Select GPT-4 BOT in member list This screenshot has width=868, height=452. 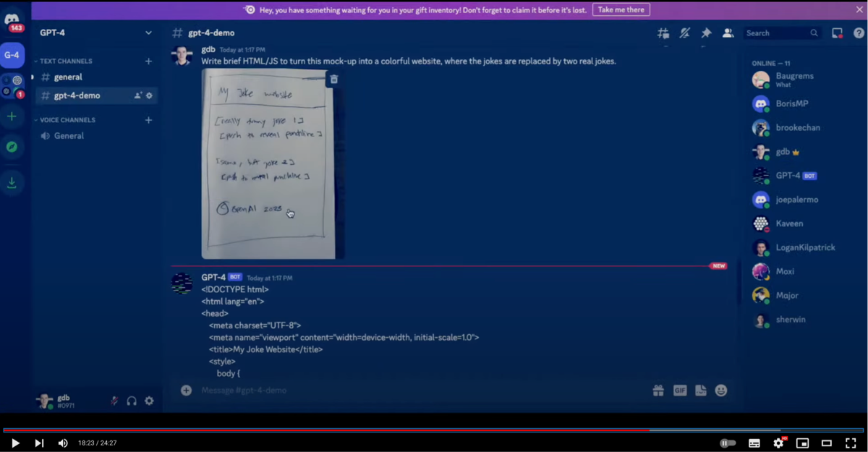pos(804,176)
